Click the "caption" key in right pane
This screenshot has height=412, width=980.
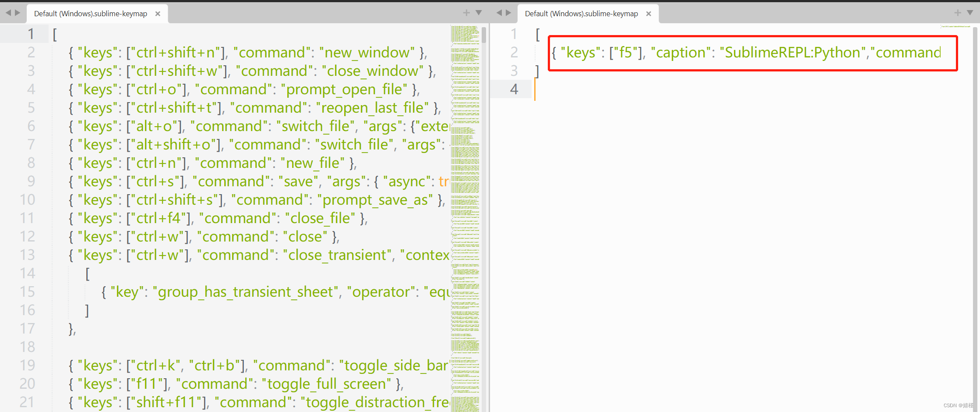coord(681,53)
